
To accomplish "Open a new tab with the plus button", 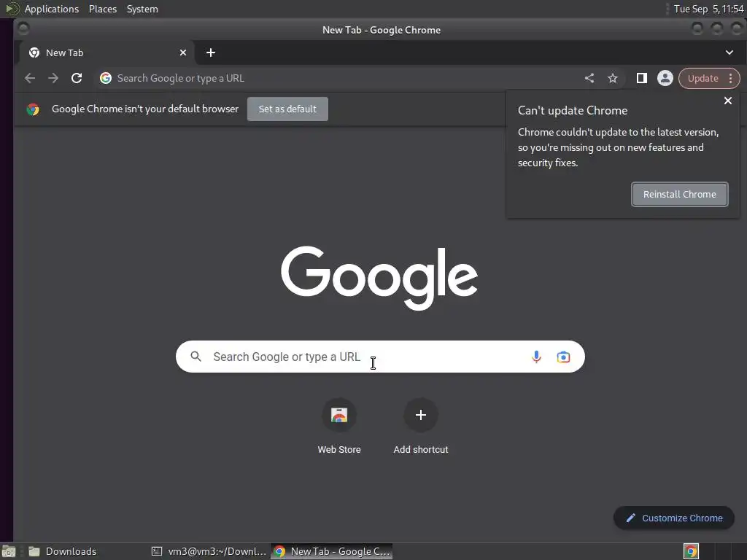I will point(211,52).
